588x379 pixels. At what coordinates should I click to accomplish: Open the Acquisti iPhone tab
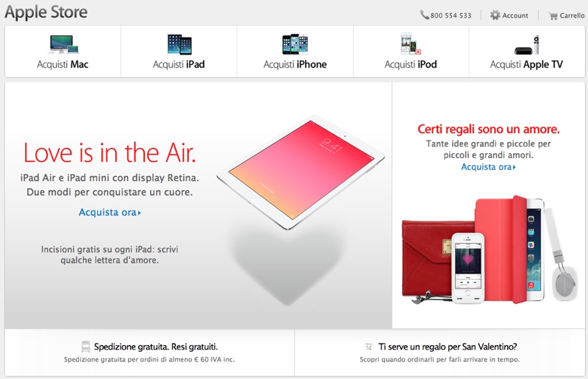[295, 52]
